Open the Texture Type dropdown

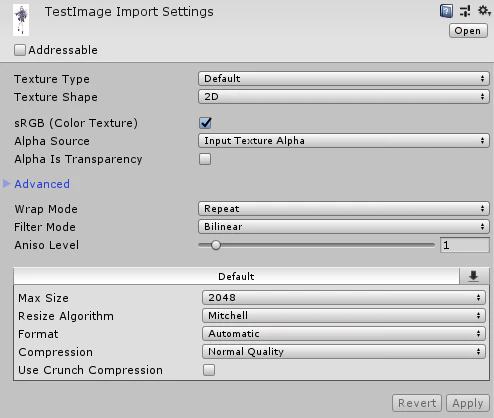tap(344, 79)
